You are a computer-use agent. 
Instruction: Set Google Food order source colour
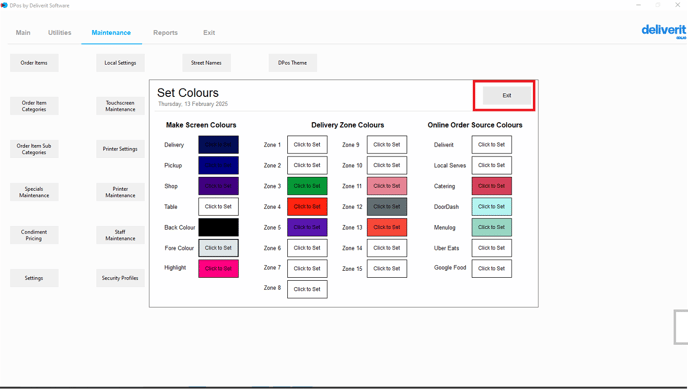click(x=491, y=268)
